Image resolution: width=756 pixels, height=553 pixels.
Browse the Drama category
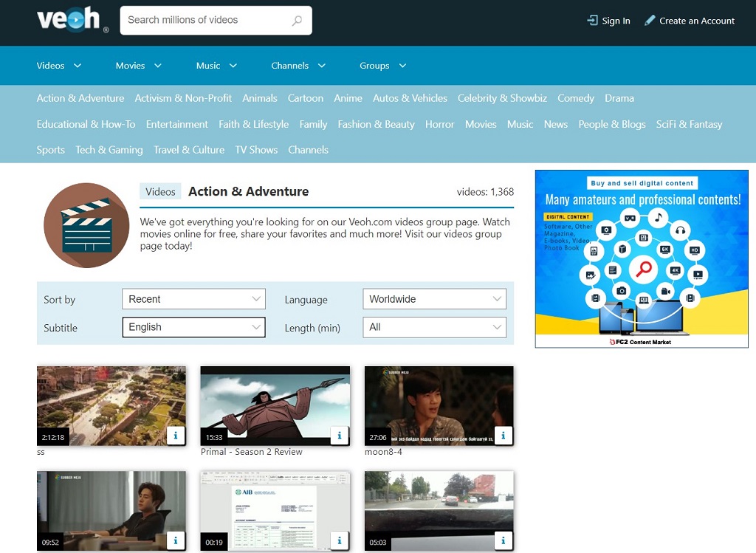point(619,98)
